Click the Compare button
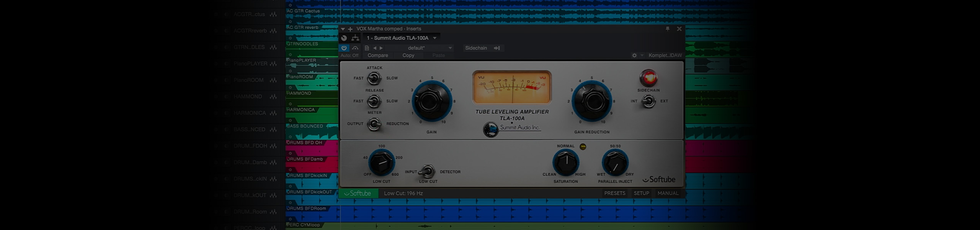 (378, 55)
